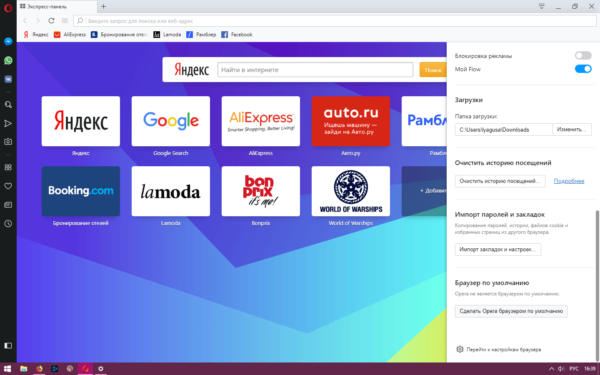Open the auto.ru speed dial tile
The width and height of the screenshot is (600, 375).
coord(351,121)
